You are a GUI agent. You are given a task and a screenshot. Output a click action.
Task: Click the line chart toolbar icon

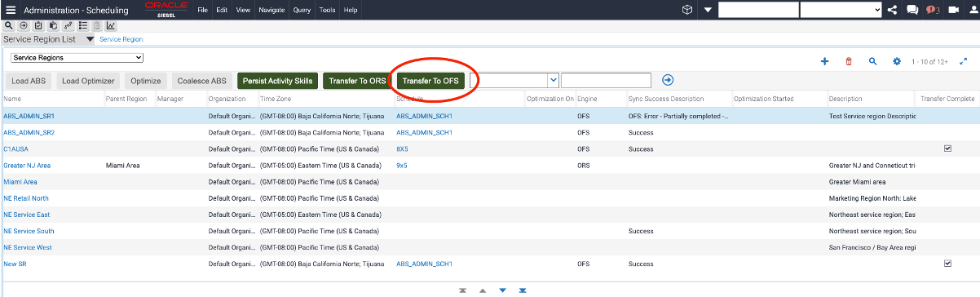(111, 26)
